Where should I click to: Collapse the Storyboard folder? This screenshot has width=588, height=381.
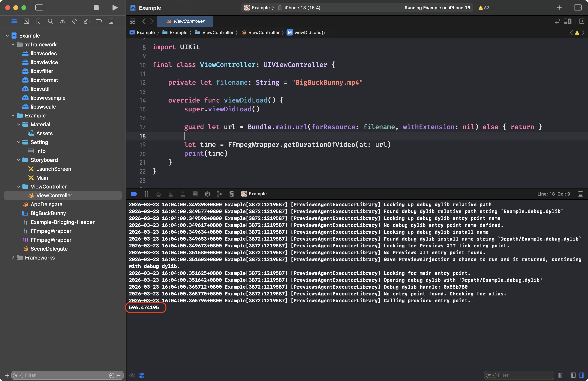click(x=19, y=160)
